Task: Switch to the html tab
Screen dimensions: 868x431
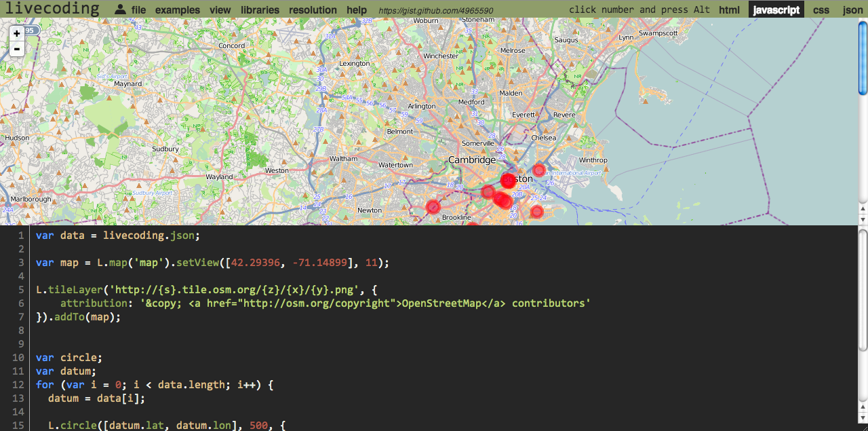Action: pyautogui.click(x=730, y=10)
